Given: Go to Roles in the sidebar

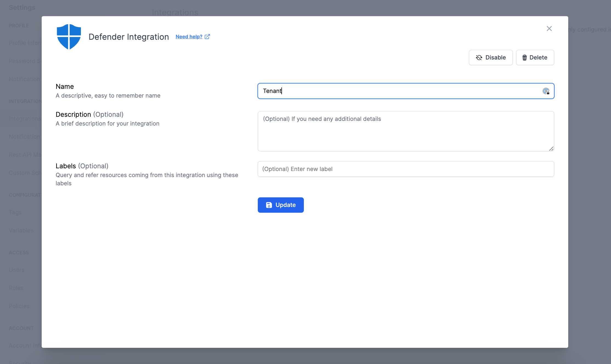Looking at the screenshot, I should tap(16, 288).
